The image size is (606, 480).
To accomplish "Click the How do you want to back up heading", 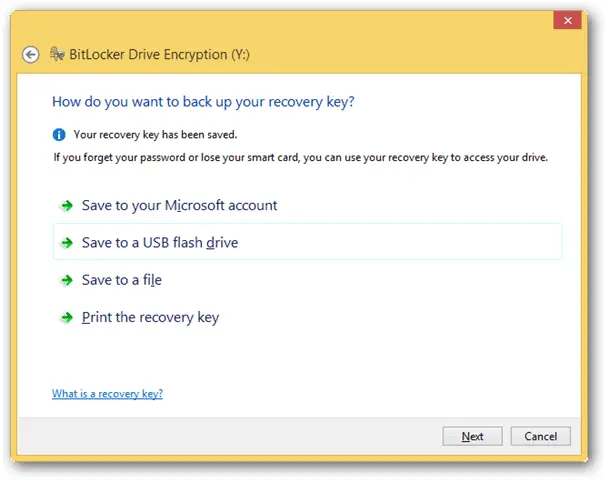I will click(x=203, y=102).
